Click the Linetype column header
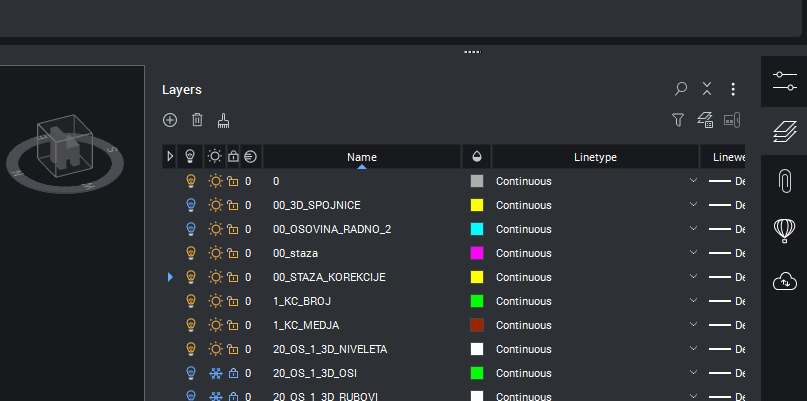This screenshot has height=401, width=807. [595, 157]
